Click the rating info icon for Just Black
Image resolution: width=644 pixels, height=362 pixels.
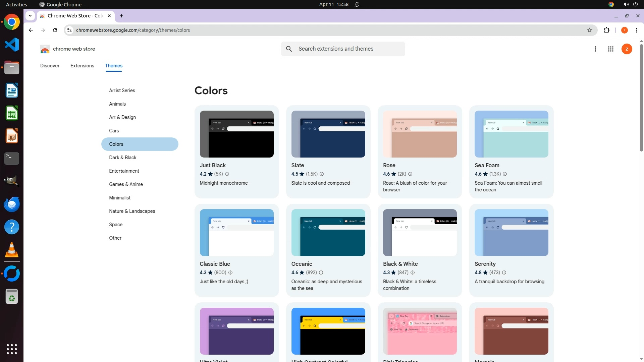coord(227,174)
